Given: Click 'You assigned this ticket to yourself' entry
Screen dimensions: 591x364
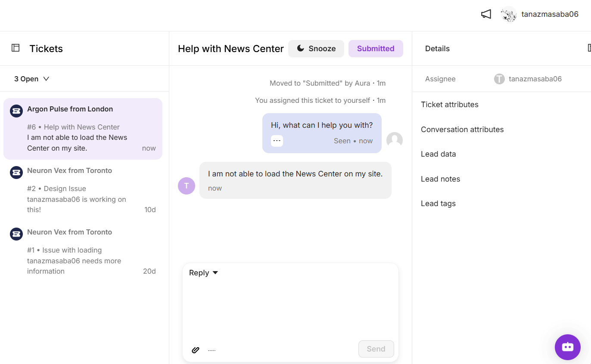Looking at the screenshot, I should [320, 100].
